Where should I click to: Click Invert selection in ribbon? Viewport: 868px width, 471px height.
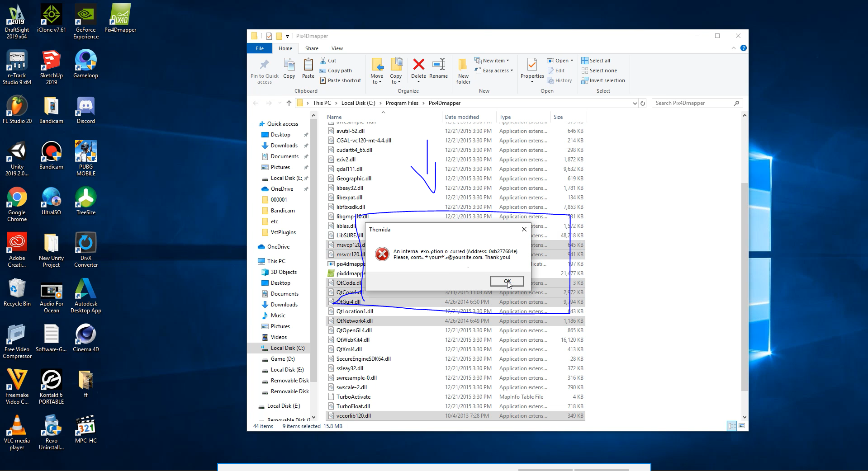coord(603,80)
